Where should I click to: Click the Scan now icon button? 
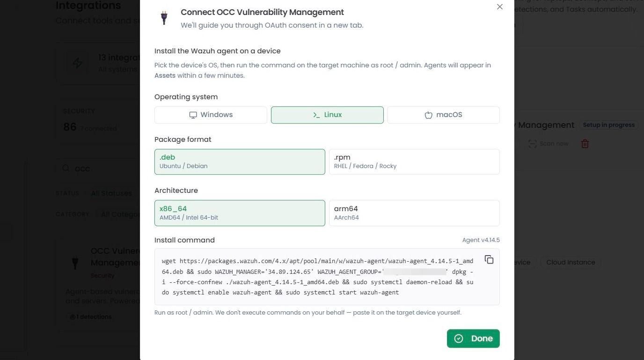[533, 144]
